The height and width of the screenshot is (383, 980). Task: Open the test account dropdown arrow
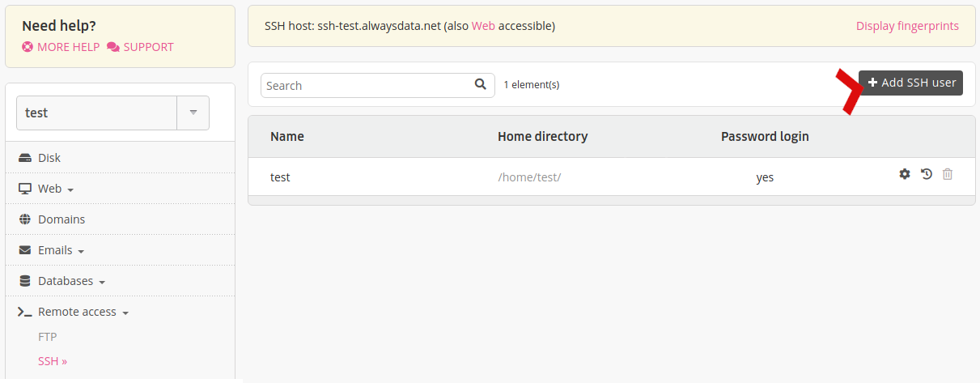193,113
